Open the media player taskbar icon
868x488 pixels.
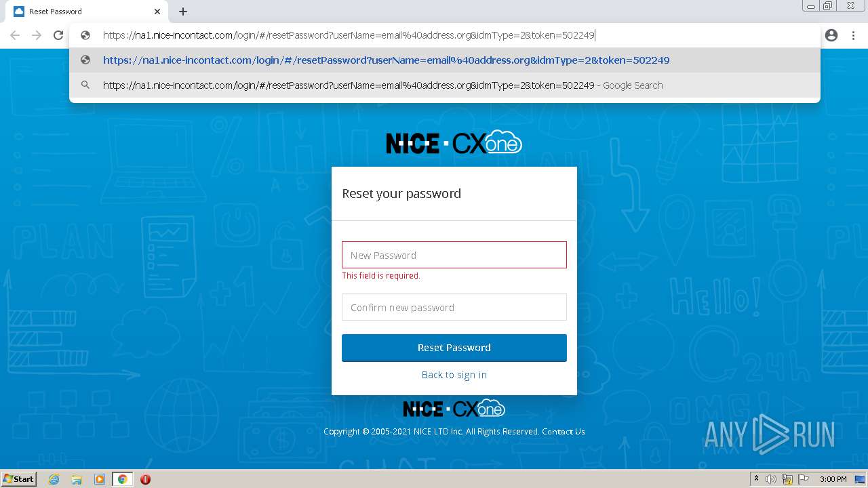[100, 479]
